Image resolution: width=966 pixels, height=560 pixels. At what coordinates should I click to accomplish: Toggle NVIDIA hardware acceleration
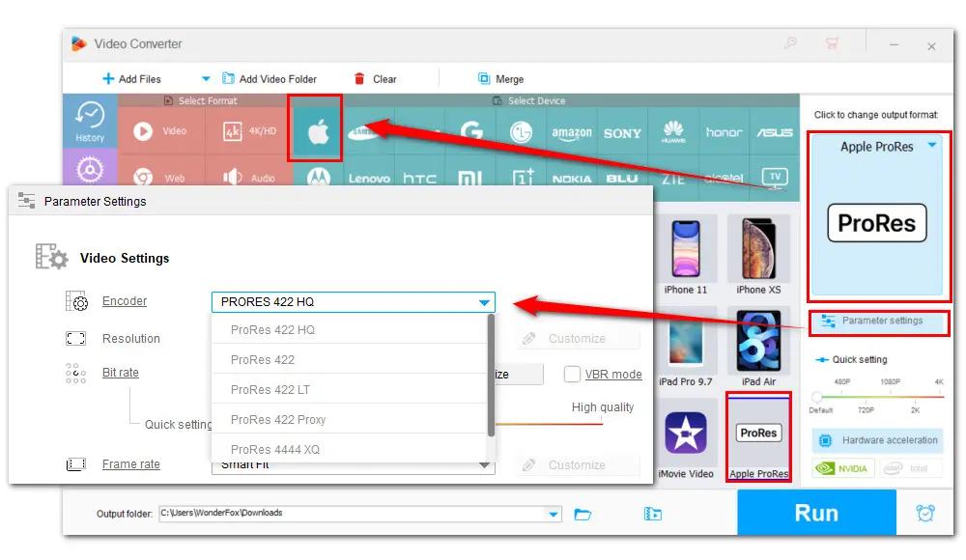842,468
